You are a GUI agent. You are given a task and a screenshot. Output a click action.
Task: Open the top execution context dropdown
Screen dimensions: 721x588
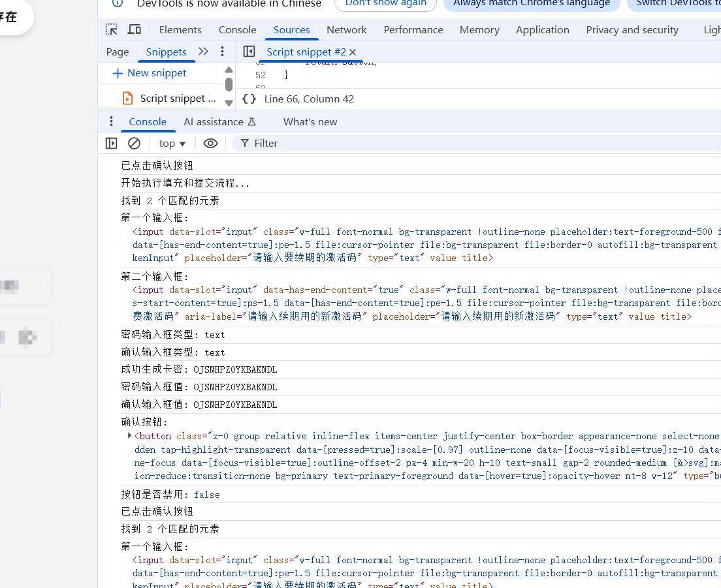pyautogui.click(x=171, y=143)
